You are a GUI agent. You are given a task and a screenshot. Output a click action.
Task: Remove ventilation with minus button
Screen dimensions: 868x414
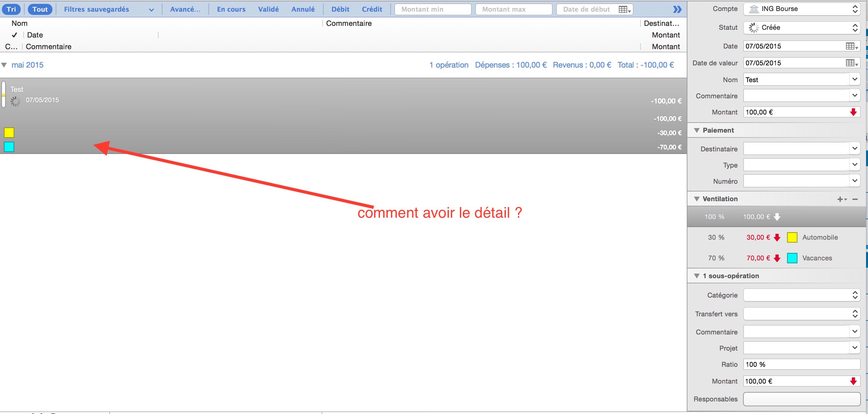(x=855, y=200)
